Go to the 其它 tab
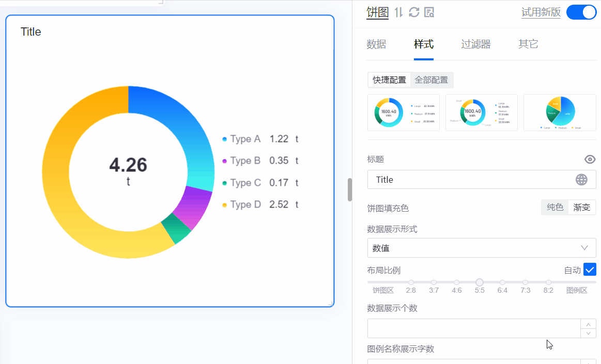 (x=528, y=44)
